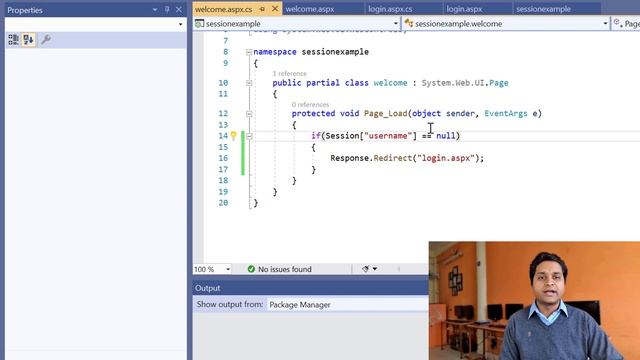The image size is (640, 360).
Task: Click the Page_Load method name
Action: [386, 113]
